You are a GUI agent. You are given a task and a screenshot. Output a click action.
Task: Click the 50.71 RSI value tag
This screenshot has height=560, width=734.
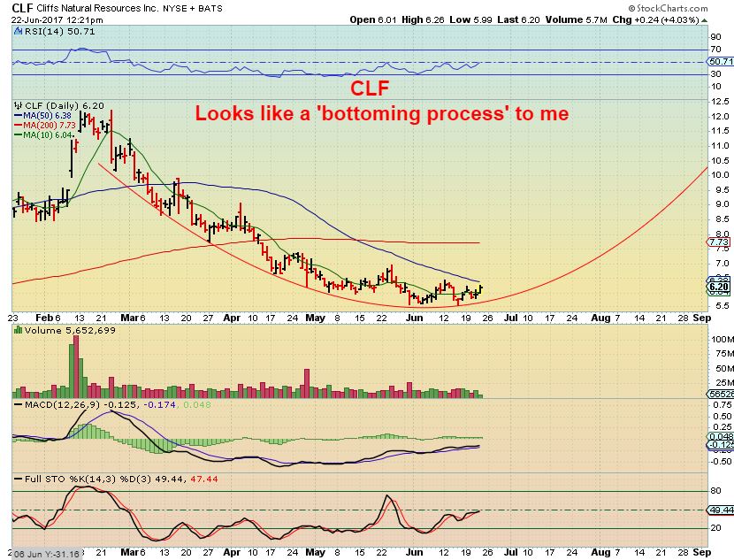coord(721,61)
